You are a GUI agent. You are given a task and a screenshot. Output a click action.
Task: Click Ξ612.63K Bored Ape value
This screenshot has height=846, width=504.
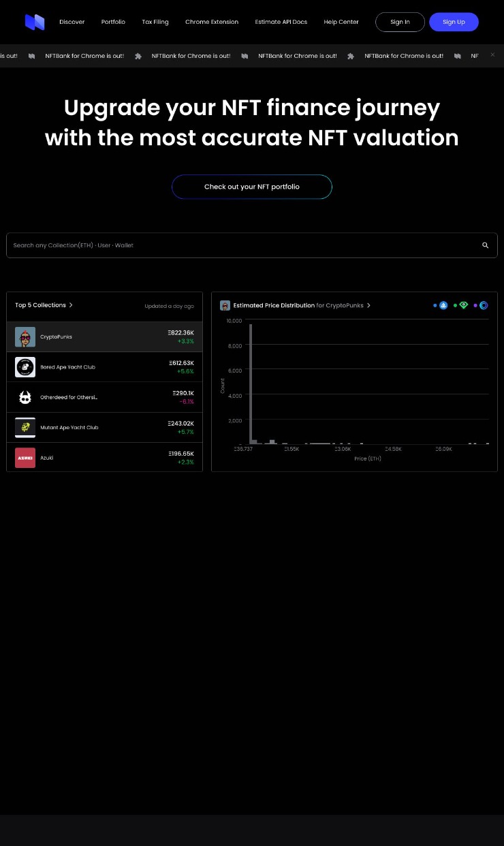[181, 363]
